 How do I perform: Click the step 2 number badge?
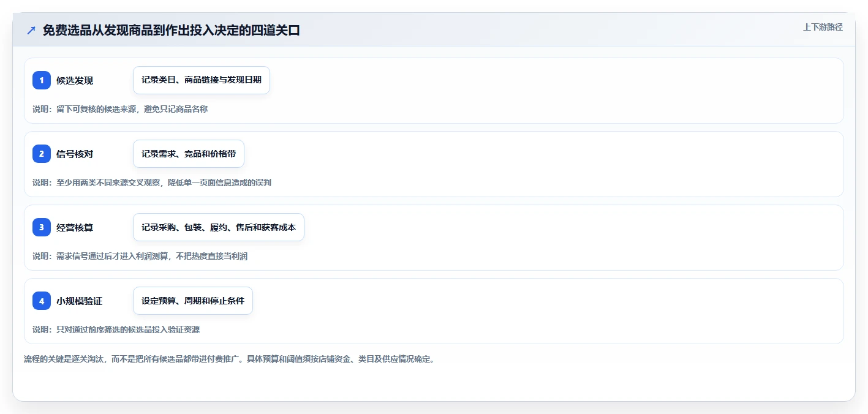(42, 154)
